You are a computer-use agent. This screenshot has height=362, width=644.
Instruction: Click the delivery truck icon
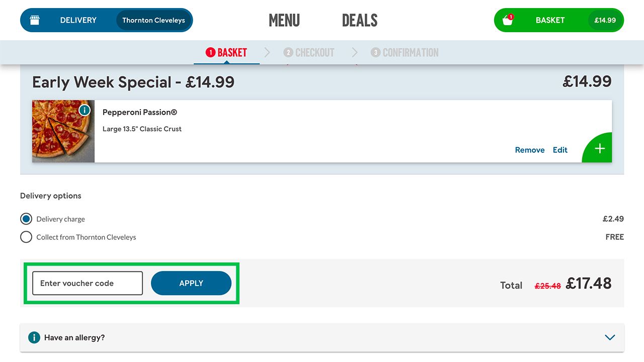(34, 20)
